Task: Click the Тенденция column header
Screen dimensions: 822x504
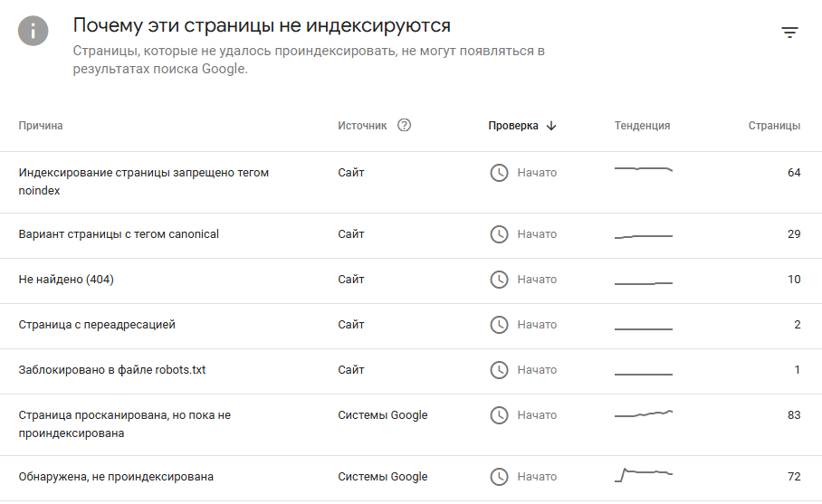Action: coord(642,126)
